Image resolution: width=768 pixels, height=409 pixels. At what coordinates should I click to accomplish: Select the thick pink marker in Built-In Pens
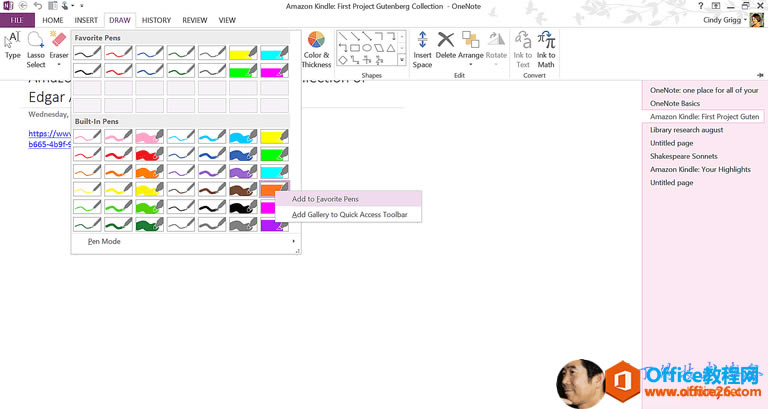(149, 137)
